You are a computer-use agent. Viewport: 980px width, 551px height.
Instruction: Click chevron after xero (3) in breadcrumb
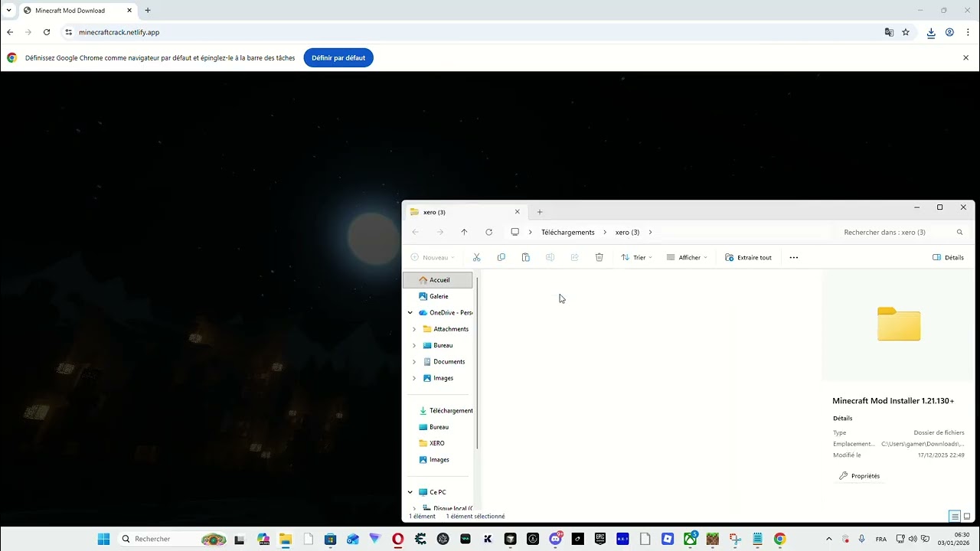(651, 232)
